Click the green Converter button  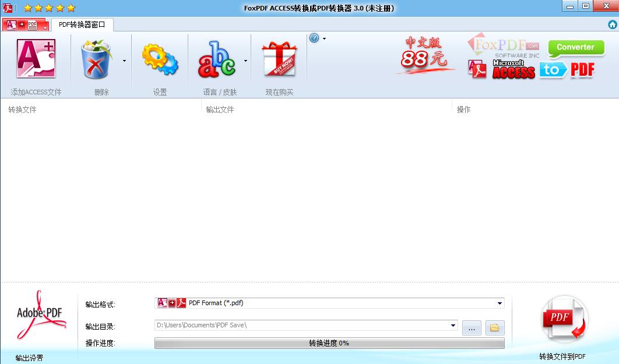pos(576,48)
